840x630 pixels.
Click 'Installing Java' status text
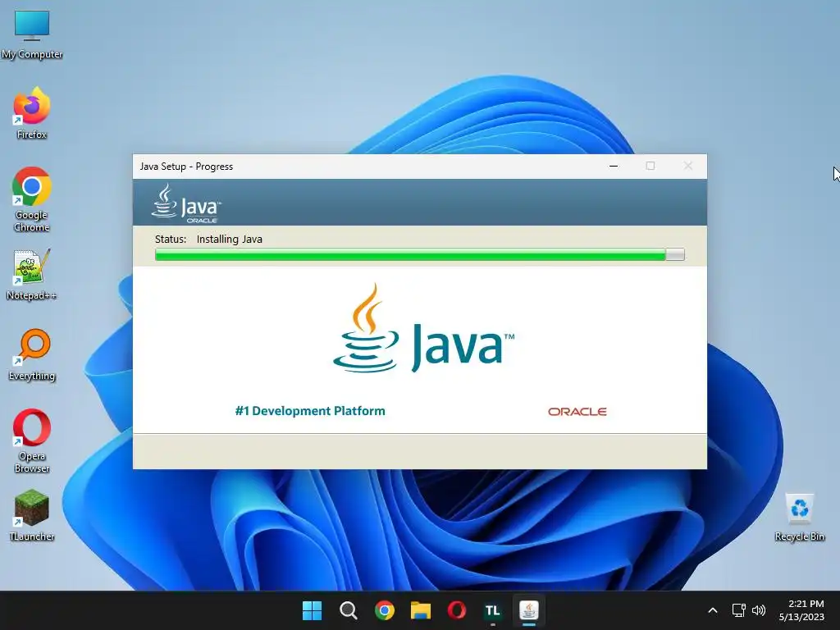(x=230, y=239)
